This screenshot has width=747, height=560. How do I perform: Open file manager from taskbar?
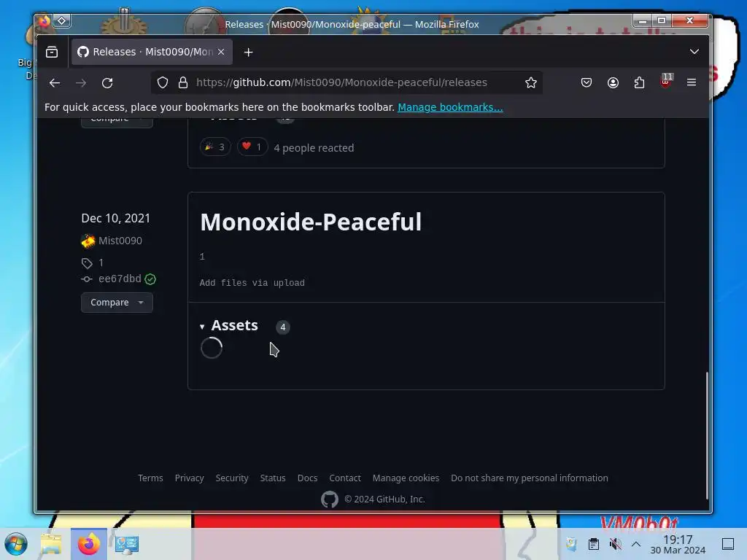pos(52,544)
